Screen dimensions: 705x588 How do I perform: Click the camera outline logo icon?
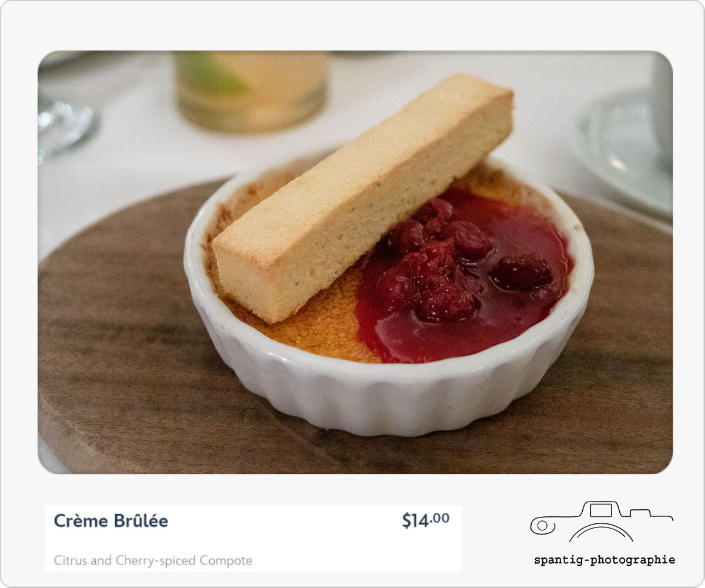602,522
